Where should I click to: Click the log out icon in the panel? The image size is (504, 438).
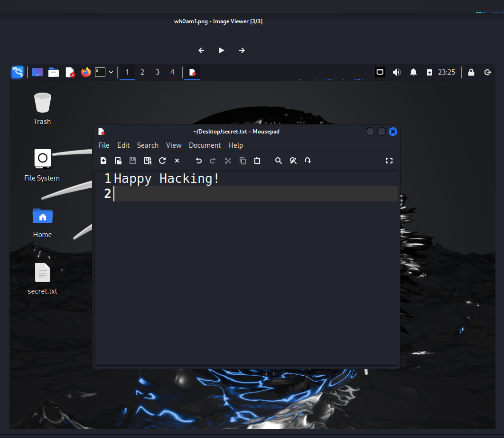click(x=487, y=72)
